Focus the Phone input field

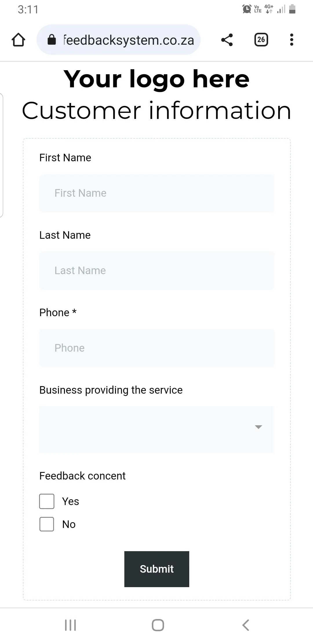[156, 348]
